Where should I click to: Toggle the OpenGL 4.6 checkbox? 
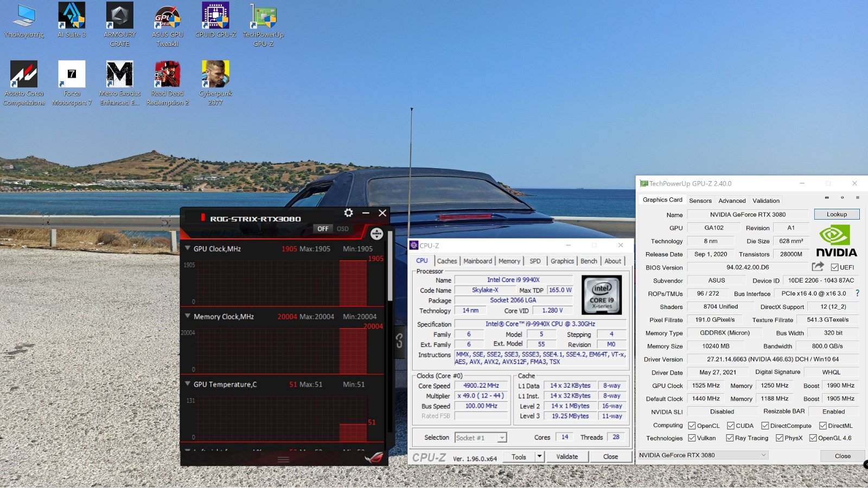click(813, 438)
